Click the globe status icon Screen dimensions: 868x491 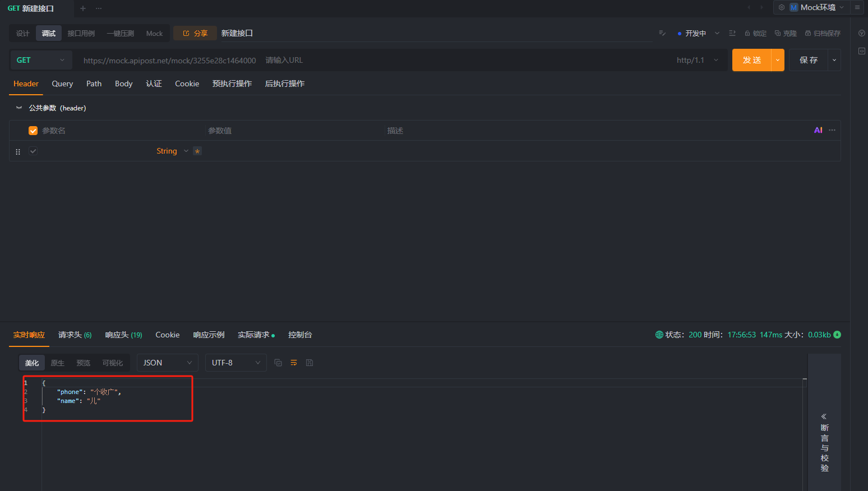tap(659, 335)
